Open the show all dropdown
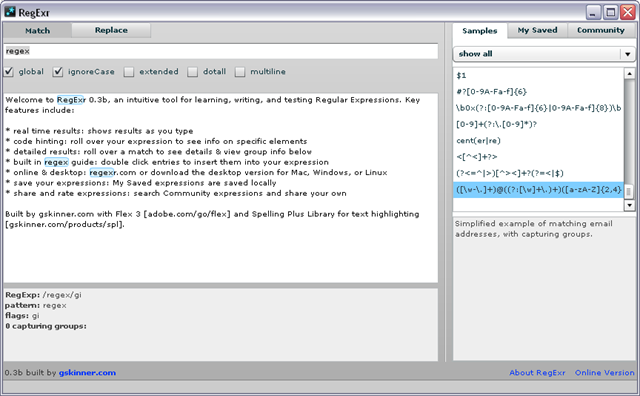This screenshot has width=640, height=396. tap(544, 54)
